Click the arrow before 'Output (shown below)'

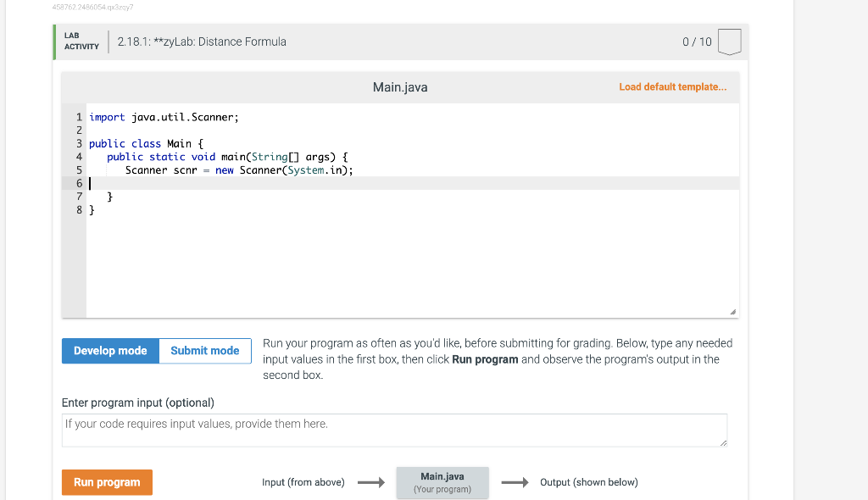514,483
